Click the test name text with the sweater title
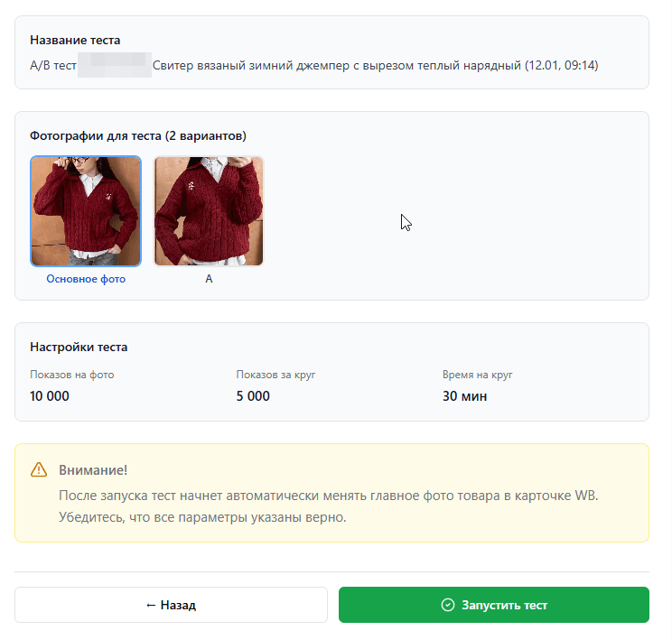The image size is (672, 640). 375,65
